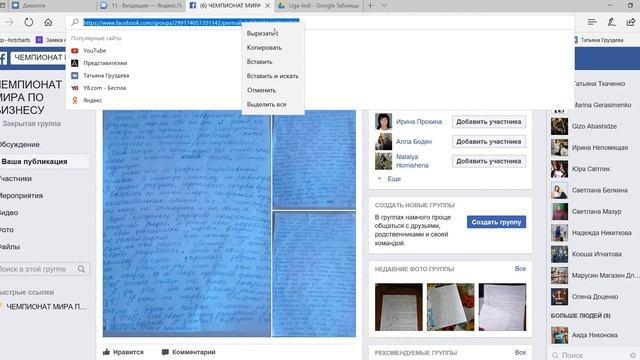Viewport: 640px width, 360px height.
Task: Open YouTube from popular sites
Action: pos(94,51)
